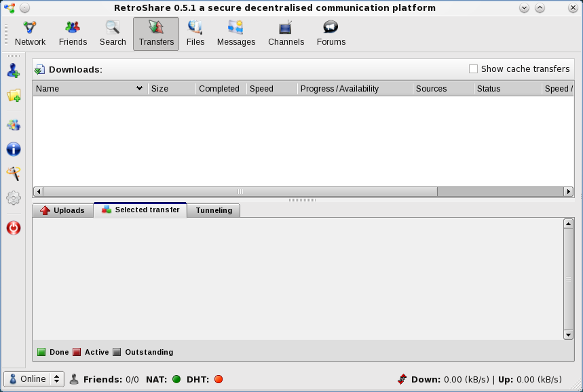
Task: Click the "Friends: 0/0" status text
Action: (111, 379)
